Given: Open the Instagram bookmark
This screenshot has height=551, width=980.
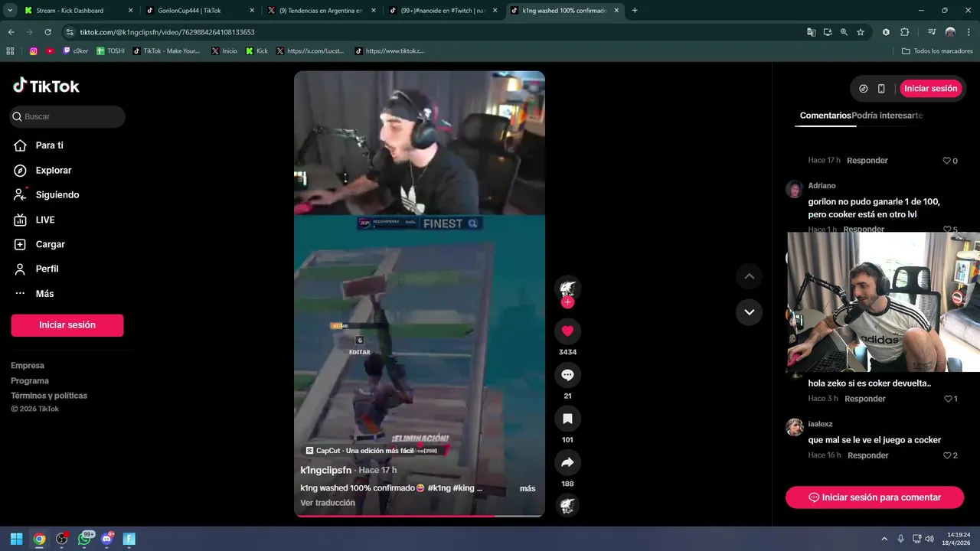Looking at the screenshot, I should click(34, 51).
